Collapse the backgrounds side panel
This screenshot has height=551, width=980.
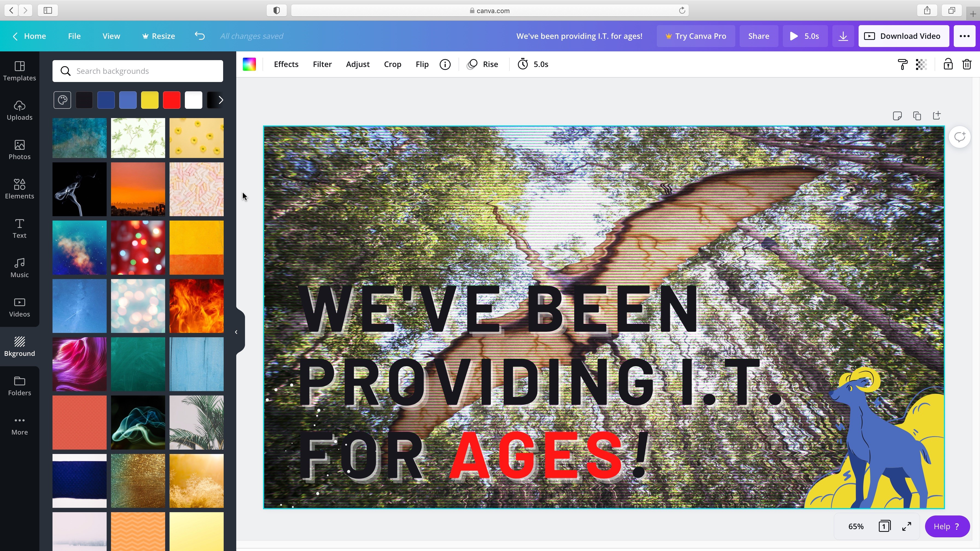pyautogui.click(x=236, y=332)
